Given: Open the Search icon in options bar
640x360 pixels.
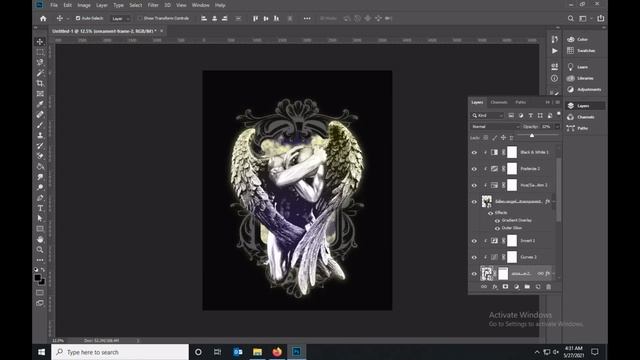Looking at the screenshot, I should (571, 18).
